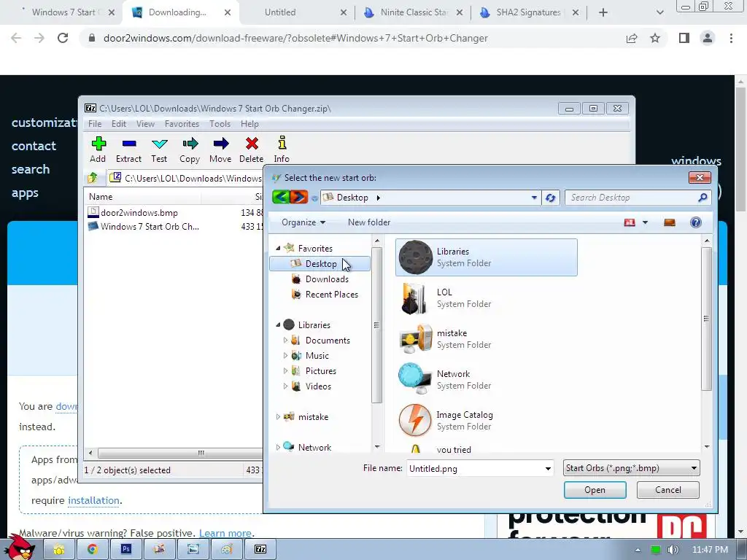Click New folder in dialog toolbar
Screen dimensions: 747x560
368,222
